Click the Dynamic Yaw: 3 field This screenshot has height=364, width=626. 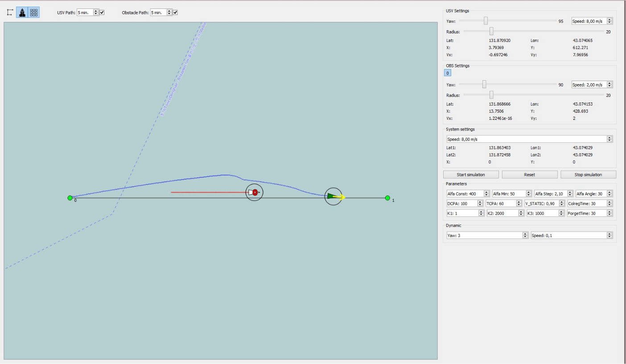tap(484, 235)
